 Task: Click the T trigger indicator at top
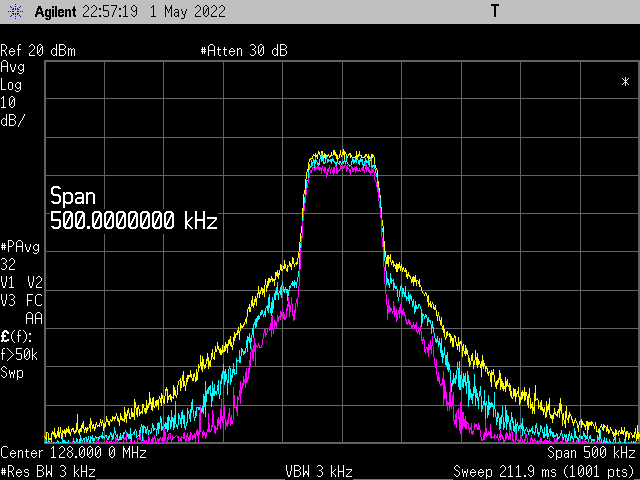click(494, 11)
